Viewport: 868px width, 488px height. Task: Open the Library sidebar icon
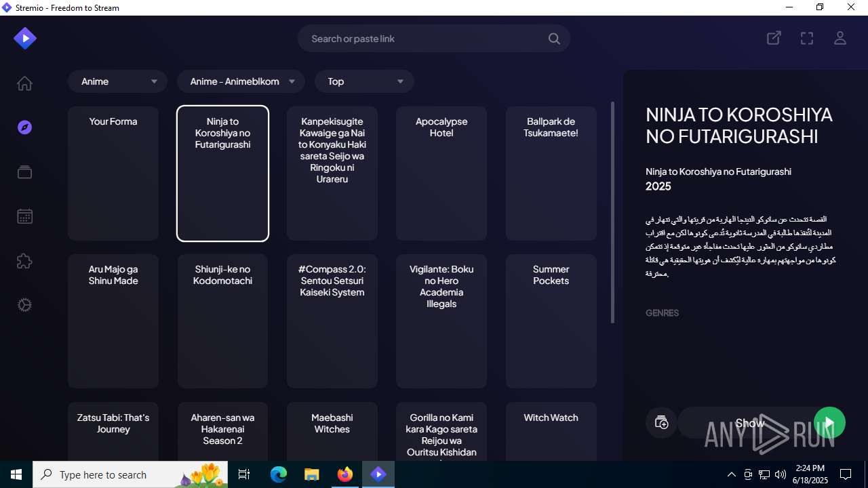pos(24,172)
